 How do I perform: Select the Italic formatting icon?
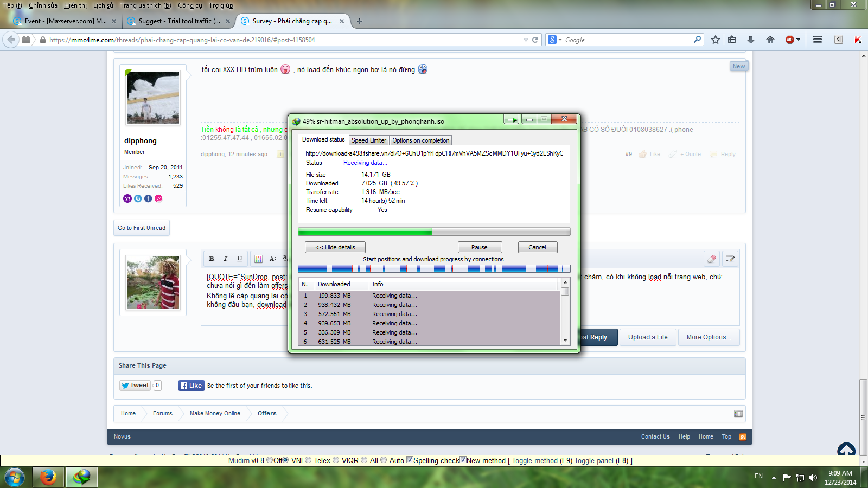tap(225, 259)
